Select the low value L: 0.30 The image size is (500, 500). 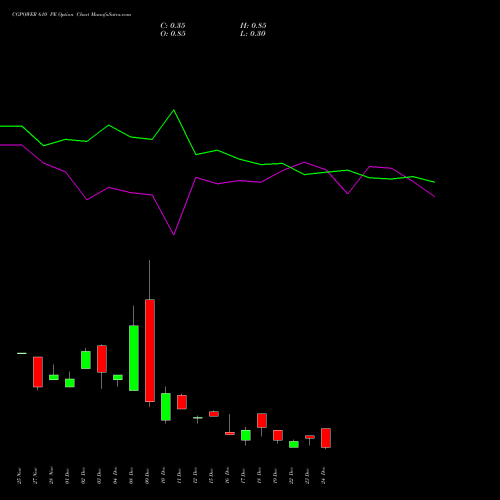pos(253,34)
